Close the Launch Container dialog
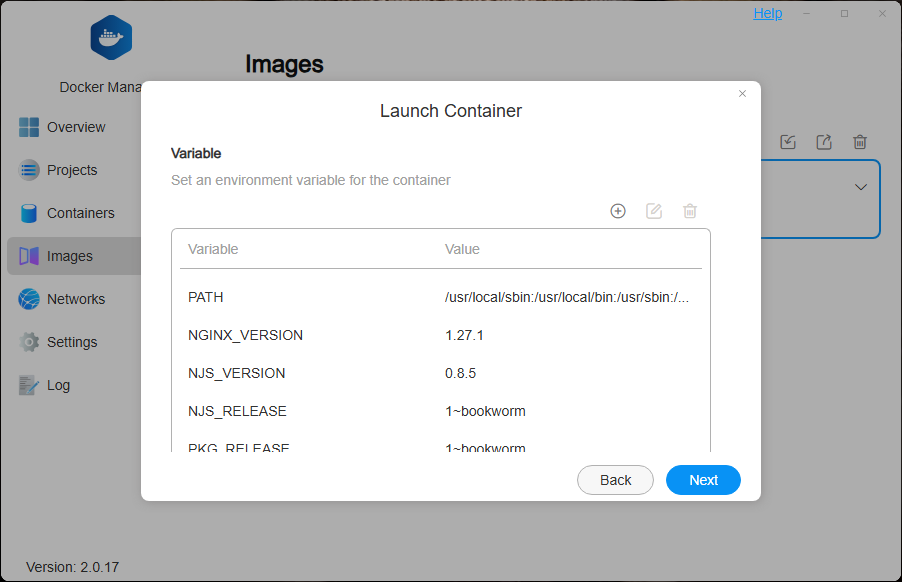 pyautogui.click(x=742, y=93)
